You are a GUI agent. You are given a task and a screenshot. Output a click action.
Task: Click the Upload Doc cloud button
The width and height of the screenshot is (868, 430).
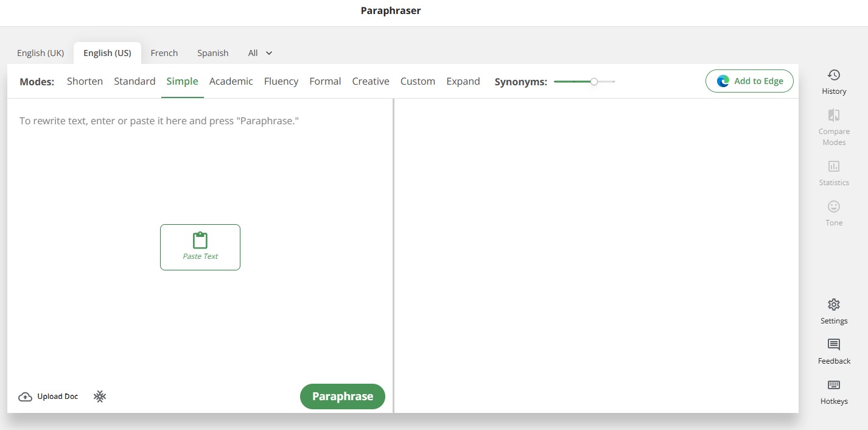click(x=49, y=397)
